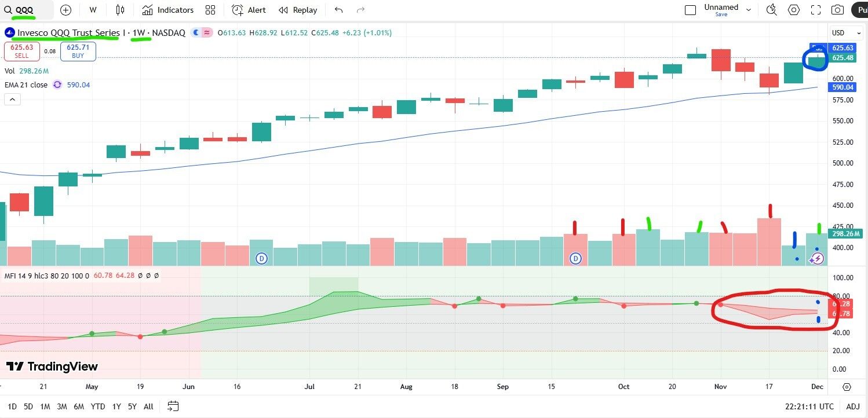Toggle ADJ dividend adjustment
The image size is (868, 418).
click(852, 406)
